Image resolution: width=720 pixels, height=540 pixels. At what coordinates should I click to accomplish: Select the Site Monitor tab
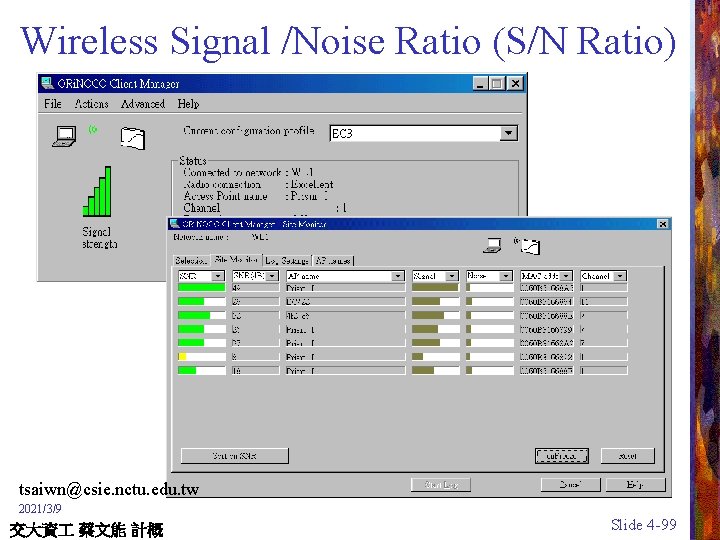pyautogui.click(x=236, y=259)
